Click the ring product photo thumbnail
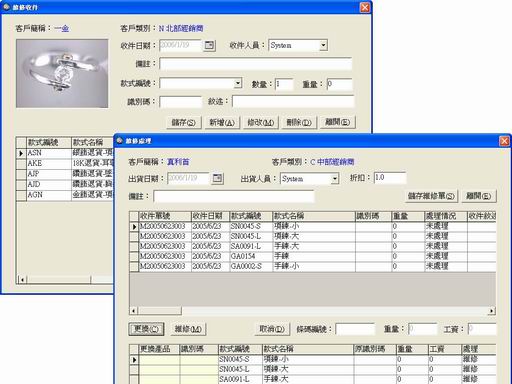 coord(62,73)
